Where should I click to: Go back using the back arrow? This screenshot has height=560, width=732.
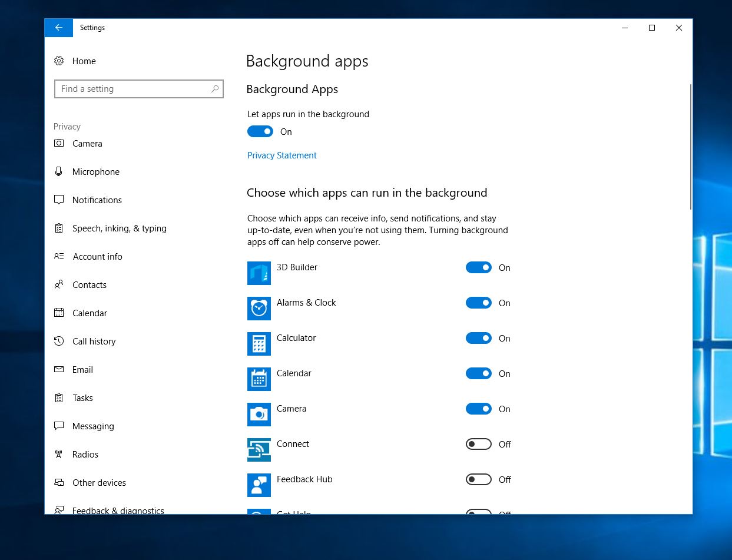pyautogui.click(x=58, y=28)
